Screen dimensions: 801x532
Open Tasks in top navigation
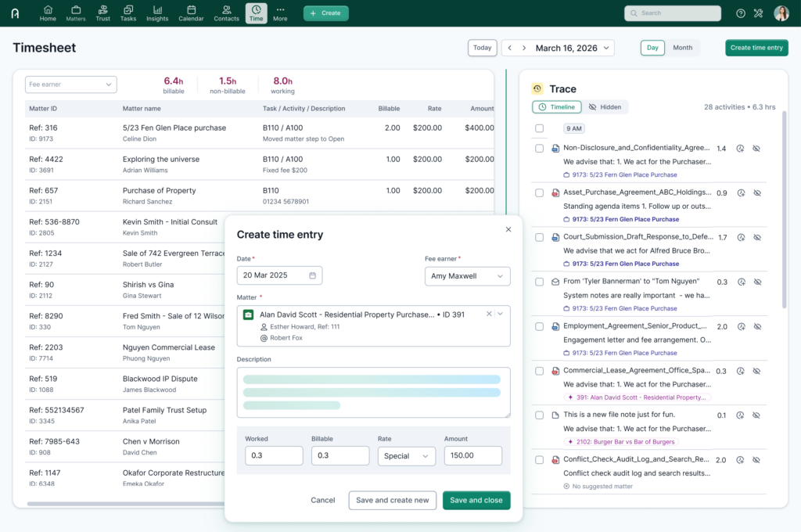tap(128, 13)
